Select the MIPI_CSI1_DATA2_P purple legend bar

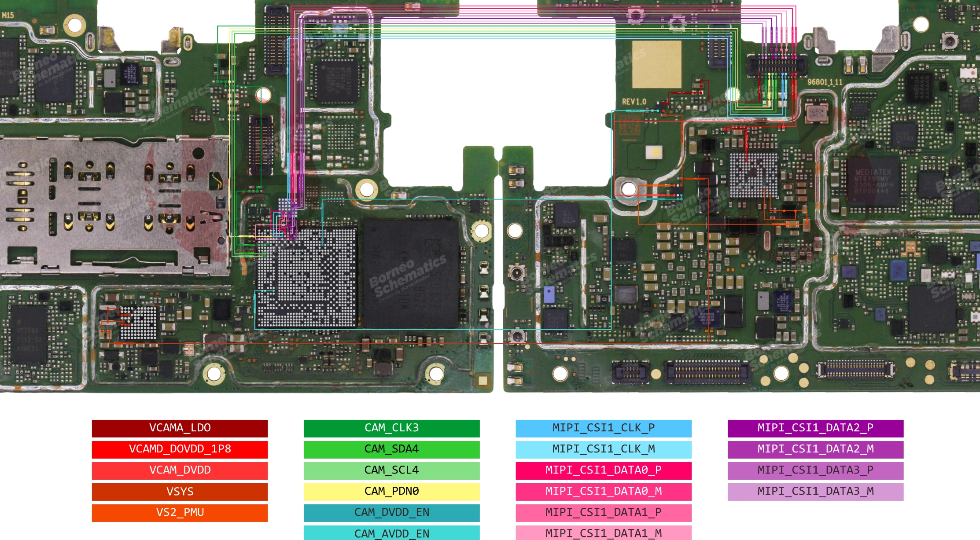815,428
